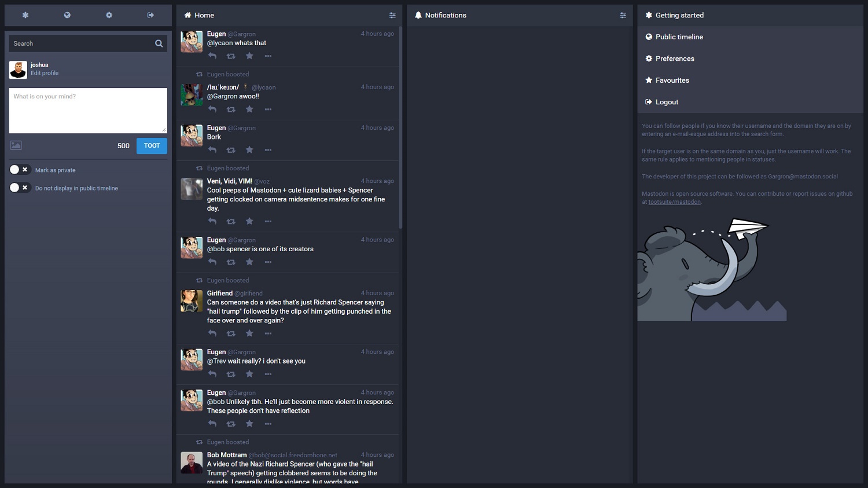Image resolution: width=868 pixels, height=488 pixels.
Task: Toggle Mark as private switch
Action: pyautogui.click(x=20, y=170)
